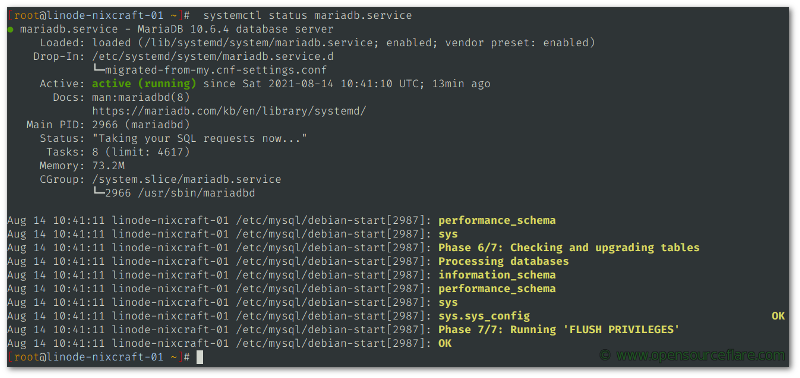Click the green active status dot
Viewport: 800px width, 378px height.
(11, 30)
